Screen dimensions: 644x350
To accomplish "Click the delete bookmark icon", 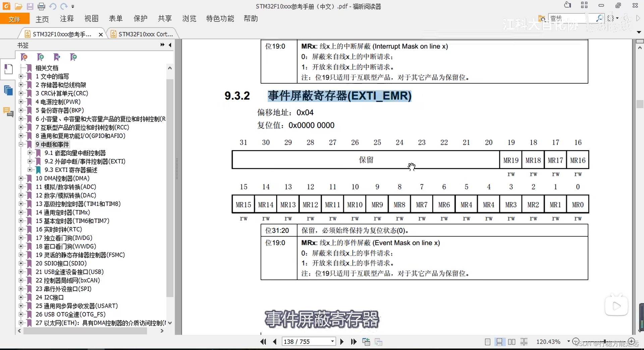I will click(x=24, y=57).
